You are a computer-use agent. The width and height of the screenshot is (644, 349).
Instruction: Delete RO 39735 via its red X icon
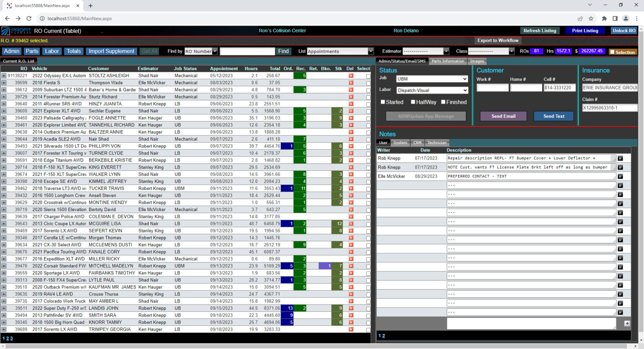click(350, 301)
